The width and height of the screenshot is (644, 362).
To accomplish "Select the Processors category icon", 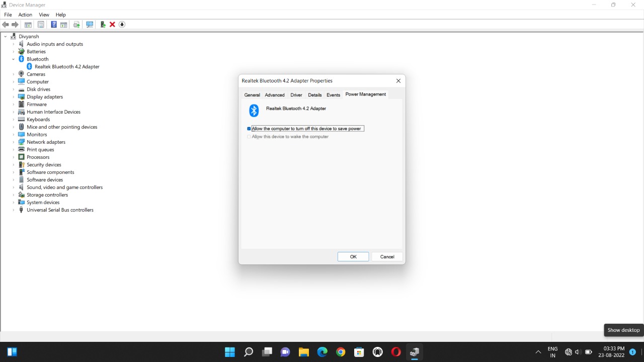I will pyautogui.click(x=21, y=157).
